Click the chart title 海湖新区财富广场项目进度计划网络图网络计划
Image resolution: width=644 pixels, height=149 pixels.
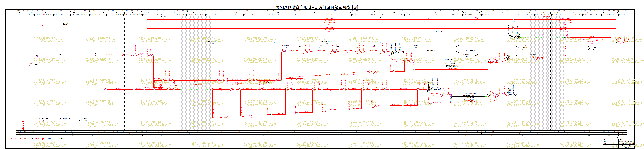(x=317, y=7)
